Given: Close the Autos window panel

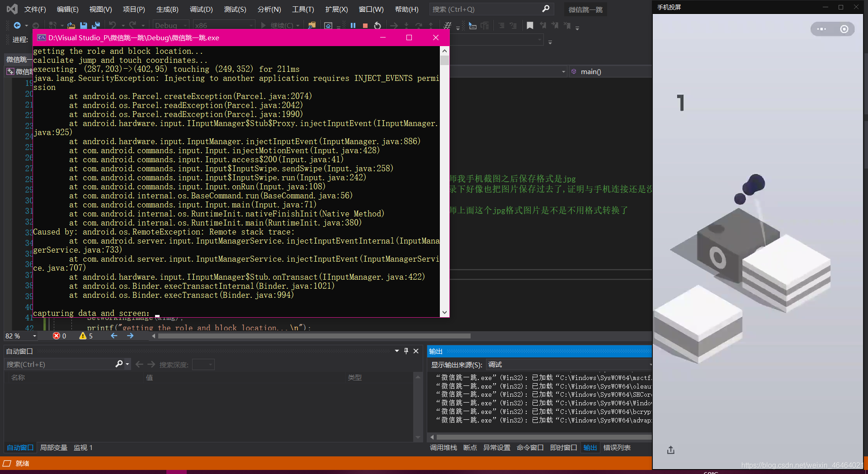Looking at the screenshot, I should tap(416, 351).
